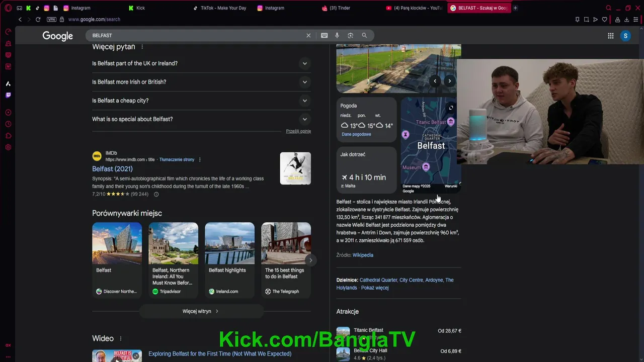
Task: Open Twitch in the Opera sidebar
Action: click(8, 95)
